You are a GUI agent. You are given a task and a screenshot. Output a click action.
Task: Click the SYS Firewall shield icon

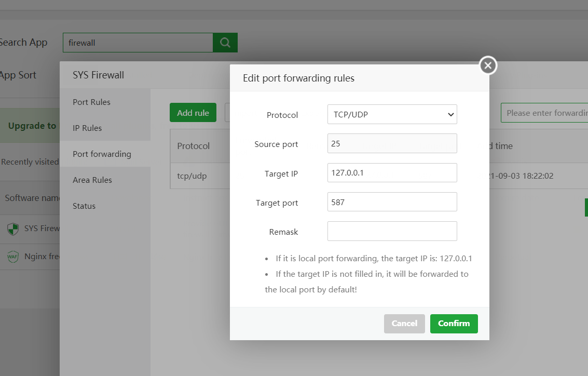tap(13, 229)
